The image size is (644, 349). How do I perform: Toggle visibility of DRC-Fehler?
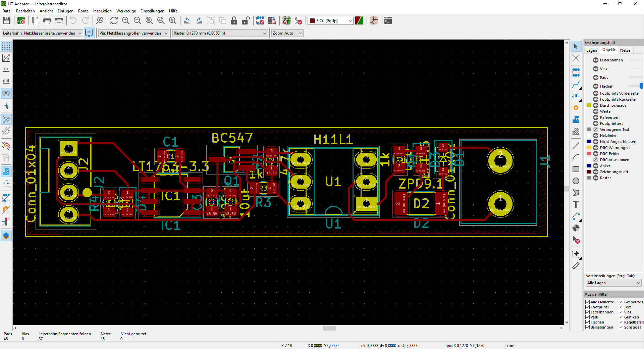[x=596, y=154]
